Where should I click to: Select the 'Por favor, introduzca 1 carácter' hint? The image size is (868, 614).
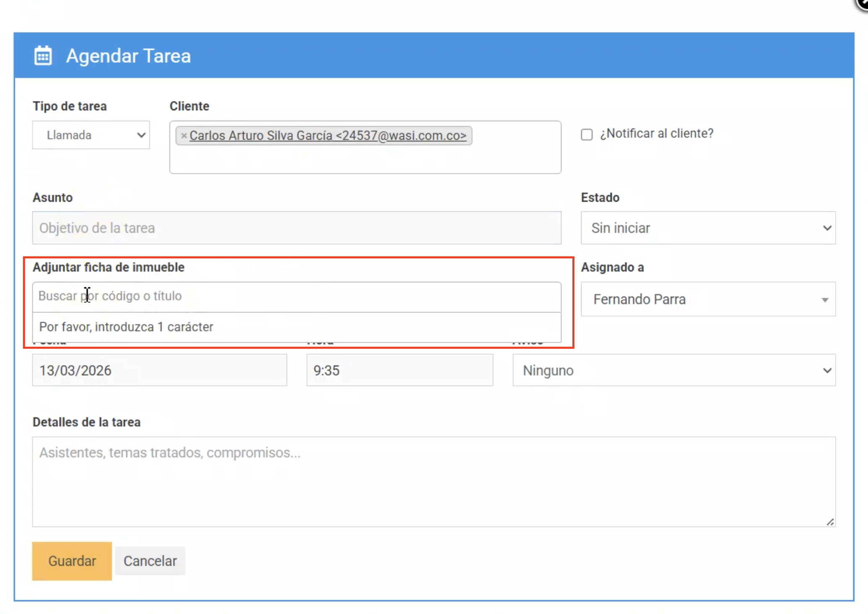126,327
